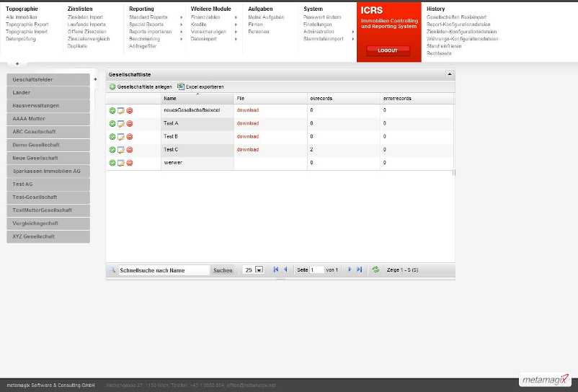Open Passwort ändern under System
Screen dimensions: 578x392
click(322, 17)
